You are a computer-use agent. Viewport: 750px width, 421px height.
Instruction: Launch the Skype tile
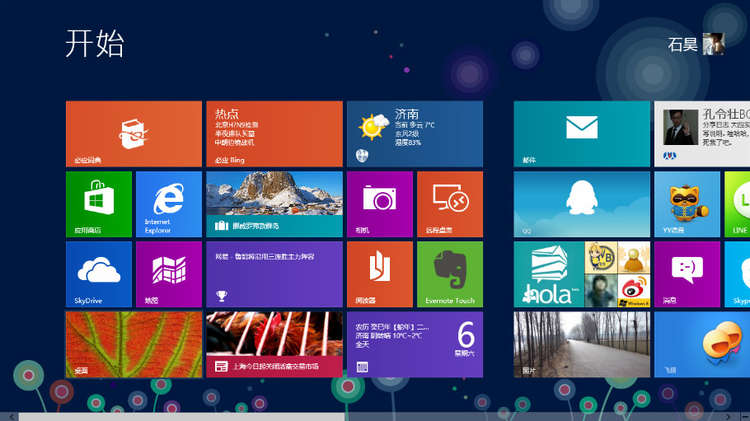click(x=737, y=274)
